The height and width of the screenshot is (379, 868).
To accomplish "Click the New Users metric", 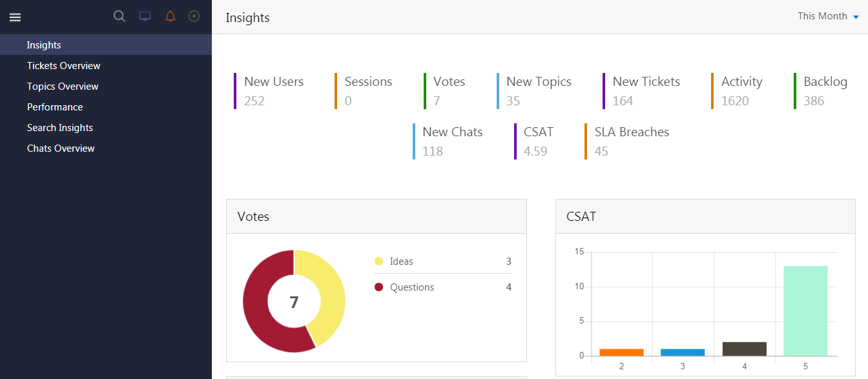I will [x=273, y=90].
